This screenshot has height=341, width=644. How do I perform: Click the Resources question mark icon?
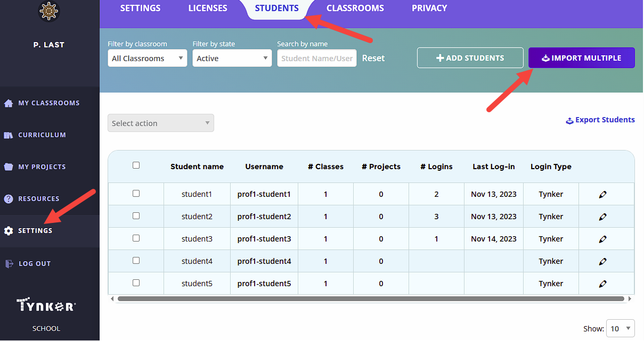pyautogui.click(x=9, y=199)
